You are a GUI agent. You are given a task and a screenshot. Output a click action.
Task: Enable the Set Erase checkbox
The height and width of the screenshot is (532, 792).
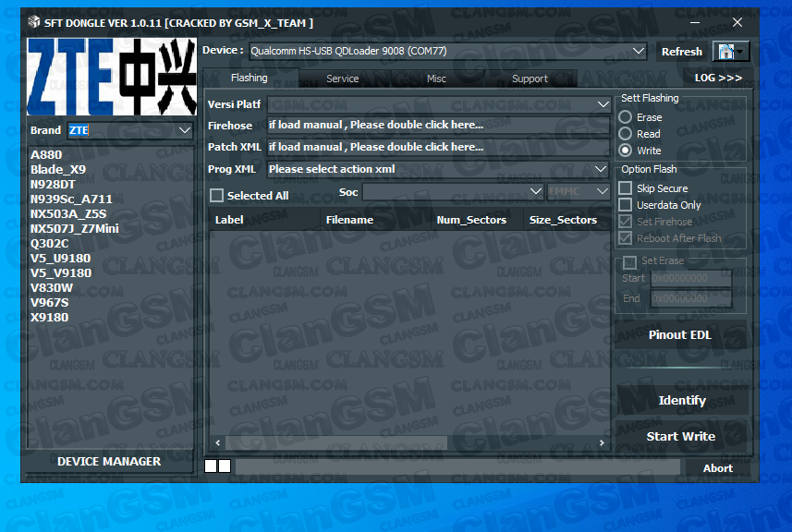pos(630,262)
